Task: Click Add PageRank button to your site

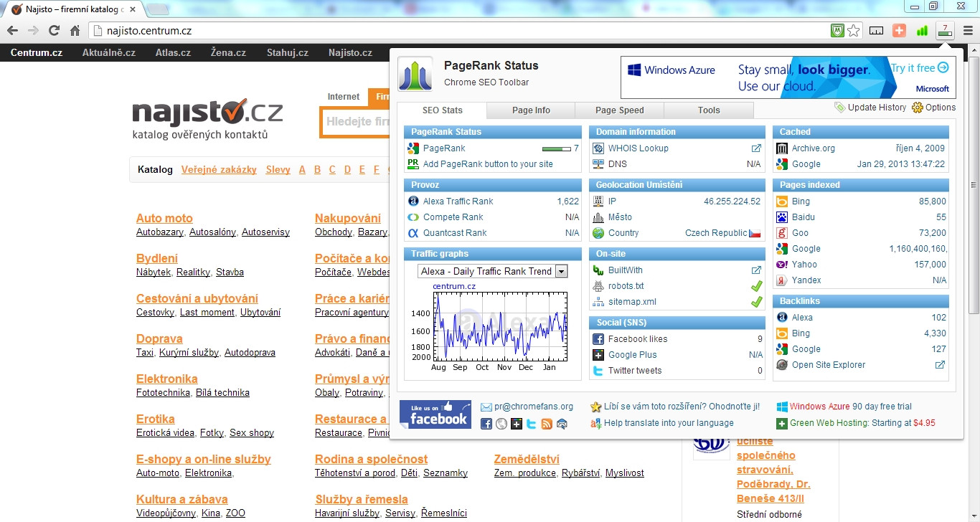Action: tap(488, 164)
